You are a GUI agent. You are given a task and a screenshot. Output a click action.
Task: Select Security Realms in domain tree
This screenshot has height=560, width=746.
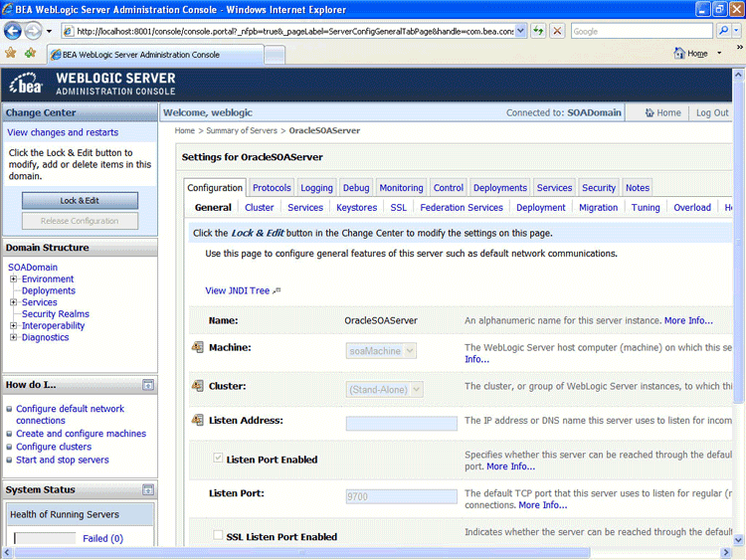coord(55,313)
